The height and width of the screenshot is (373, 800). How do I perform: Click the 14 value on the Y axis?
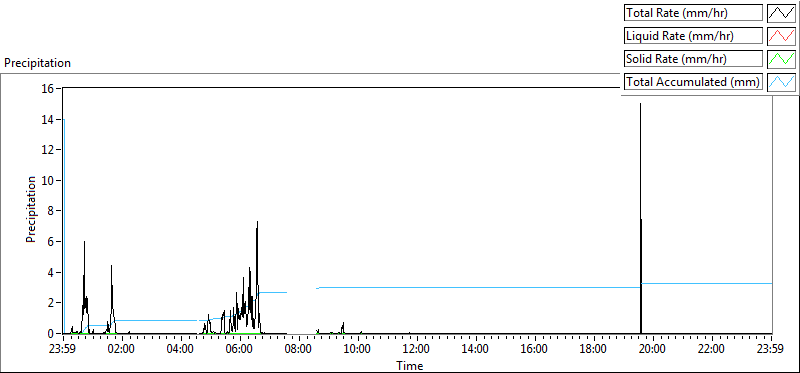pos(49,119)
